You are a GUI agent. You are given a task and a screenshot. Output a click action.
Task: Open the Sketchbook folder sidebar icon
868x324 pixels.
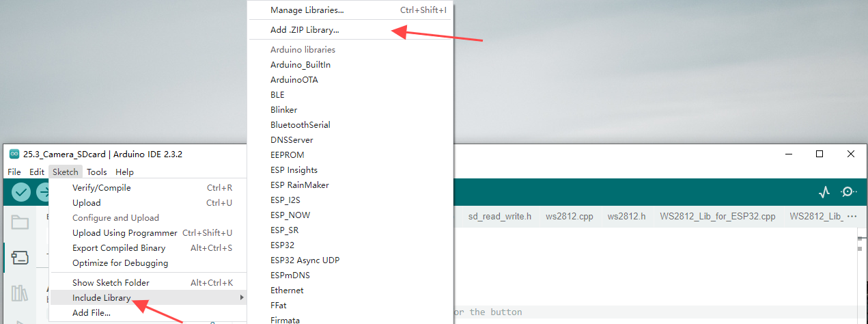[x=20, y=222]
